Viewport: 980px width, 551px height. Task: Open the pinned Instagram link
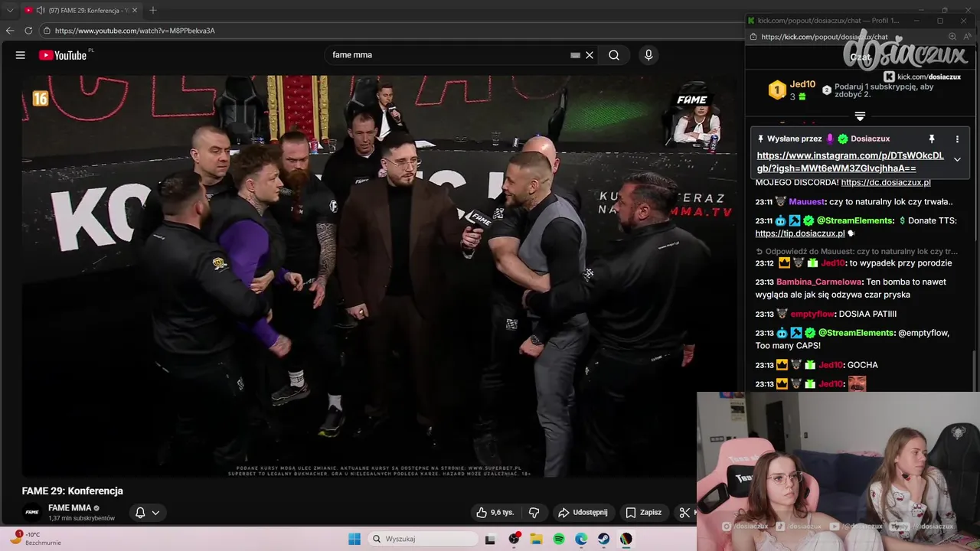(x=851, y=162)
